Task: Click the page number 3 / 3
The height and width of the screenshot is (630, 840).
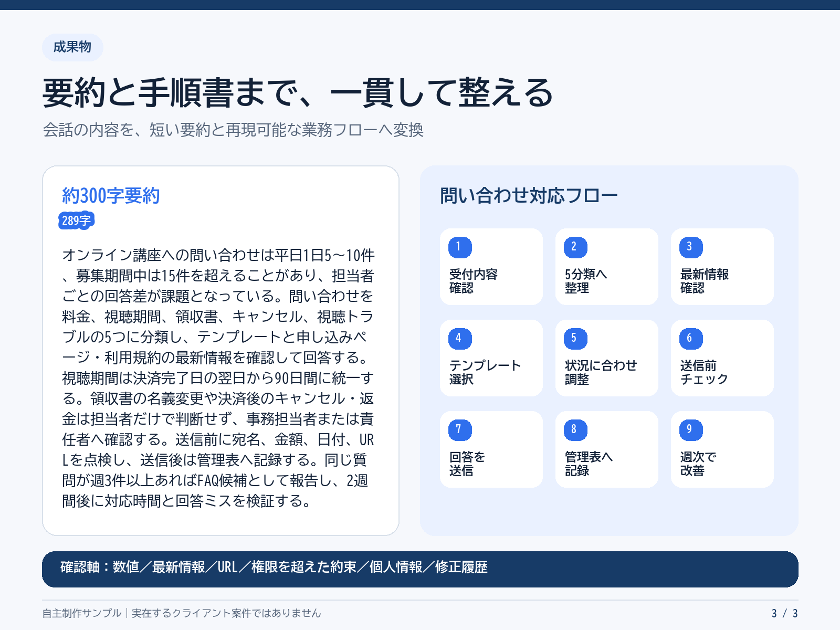Action: point(785,613)
